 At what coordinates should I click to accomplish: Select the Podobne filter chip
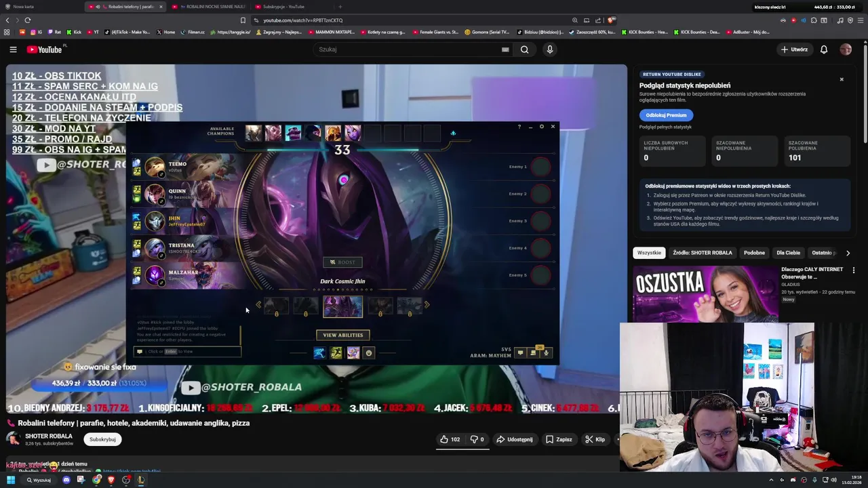point(754,253)
